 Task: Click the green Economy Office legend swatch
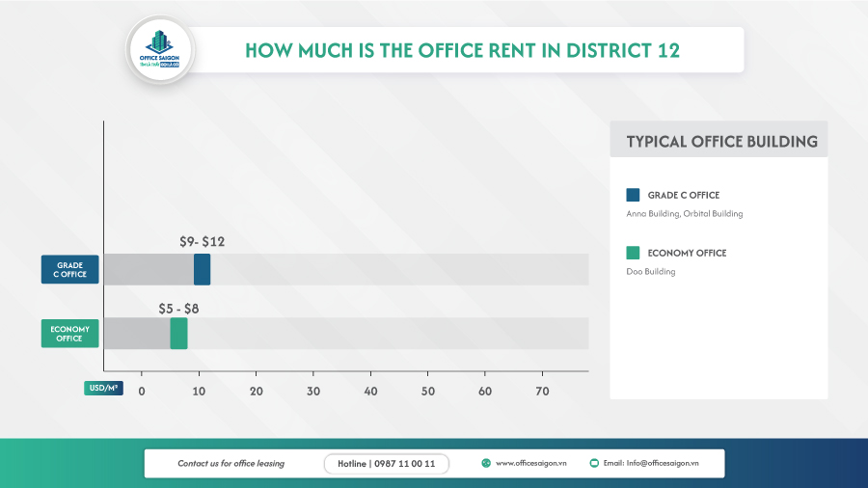pyautogui.click(x=633, y=253)
